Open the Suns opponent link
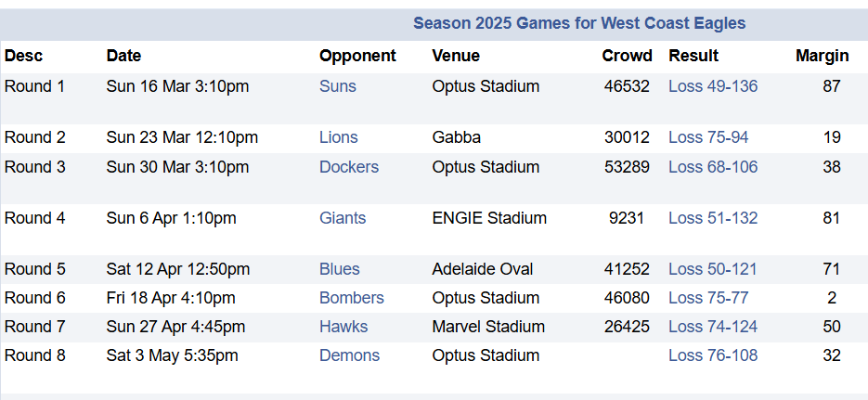 coord(338,86)
